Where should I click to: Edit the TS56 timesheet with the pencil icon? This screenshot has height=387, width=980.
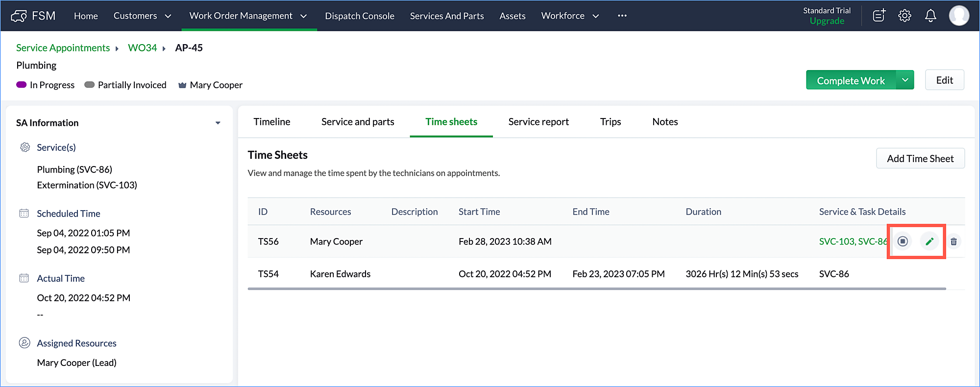[x=930, y=241]
